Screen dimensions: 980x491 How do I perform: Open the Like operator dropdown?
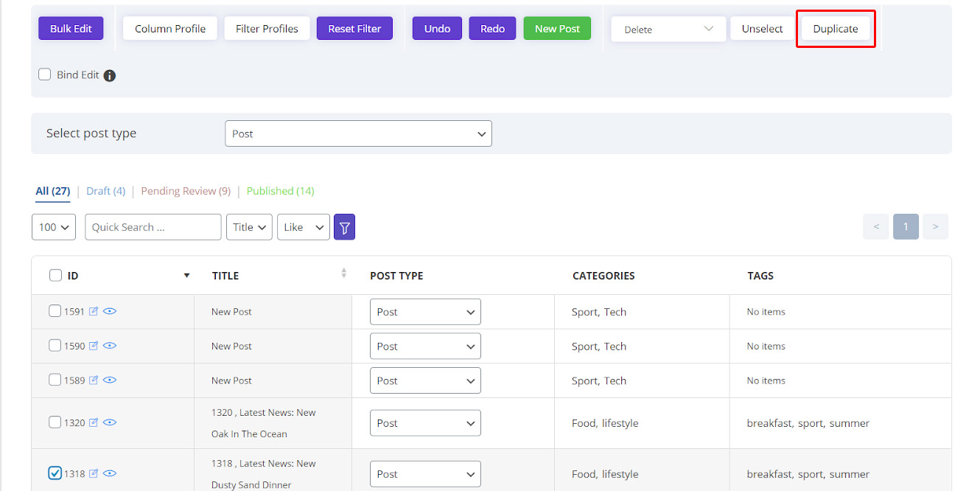(x=304, y=227)
